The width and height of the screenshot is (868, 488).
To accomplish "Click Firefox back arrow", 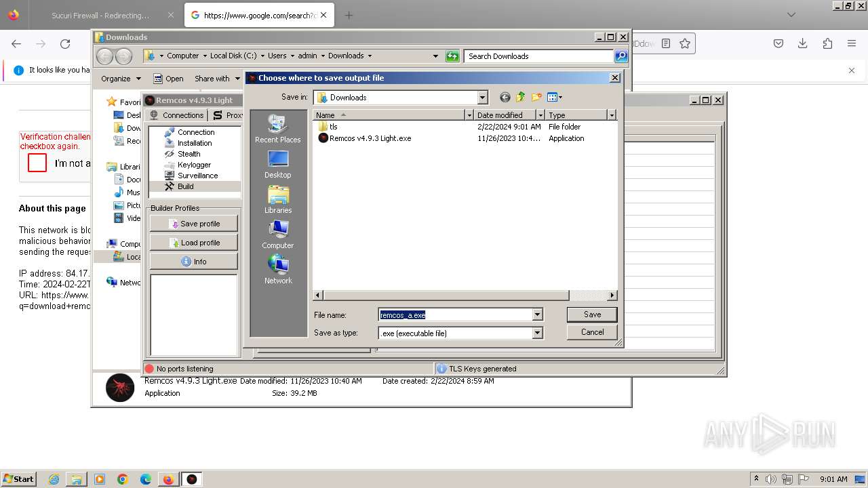I will tap(16, 43).
